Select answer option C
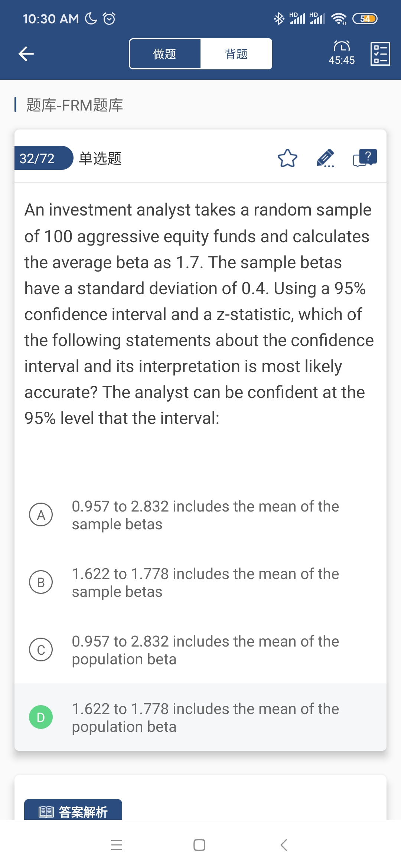This screenshot has width=401, height=868. point(41,650)
